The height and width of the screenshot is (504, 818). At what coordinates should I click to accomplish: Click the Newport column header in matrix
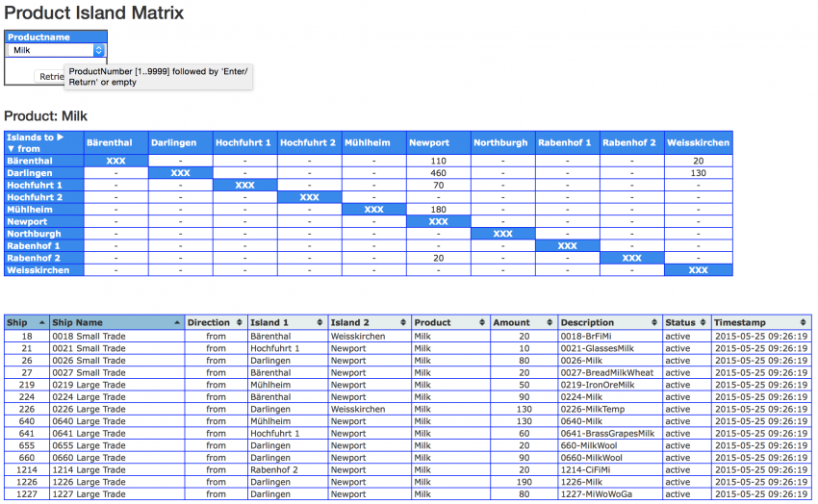tap(438, 142)
